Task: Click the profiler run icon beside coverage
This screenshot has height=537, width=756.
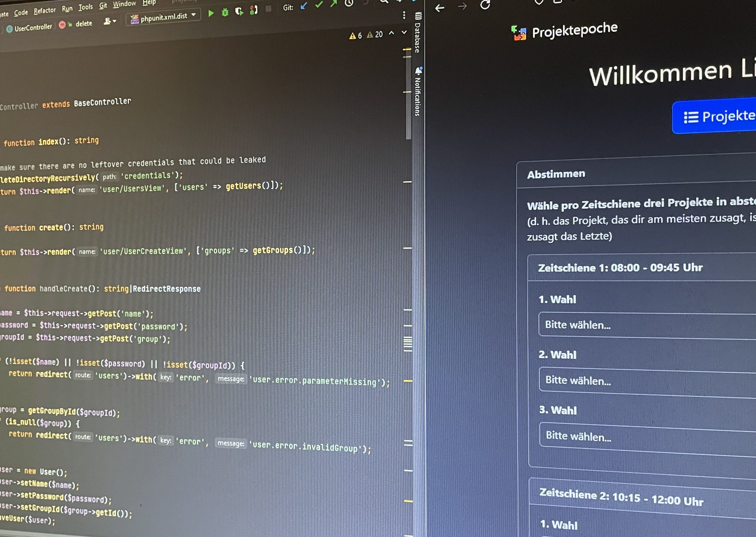Action: coord(253,10)
